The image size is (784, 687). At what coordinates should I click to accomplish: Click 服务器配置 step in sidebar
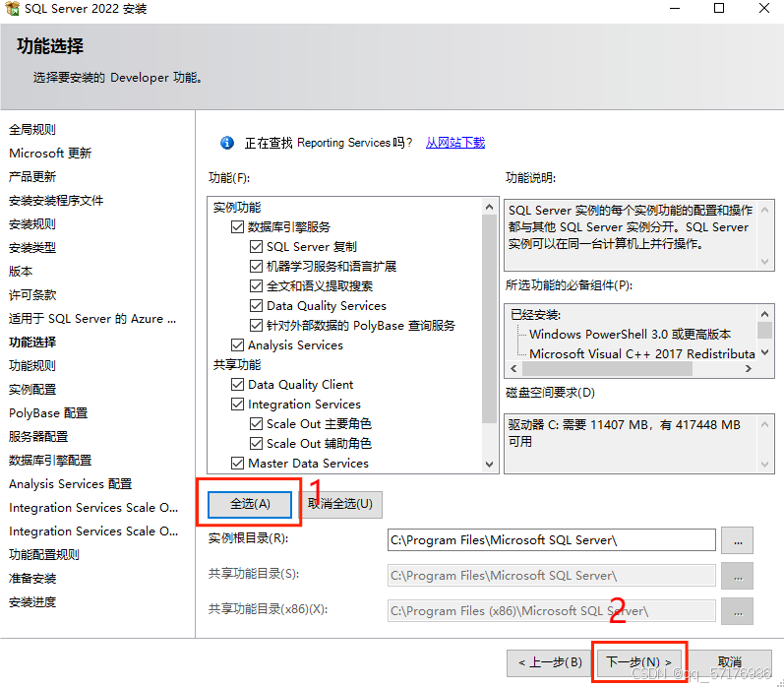tap(38, 437)
